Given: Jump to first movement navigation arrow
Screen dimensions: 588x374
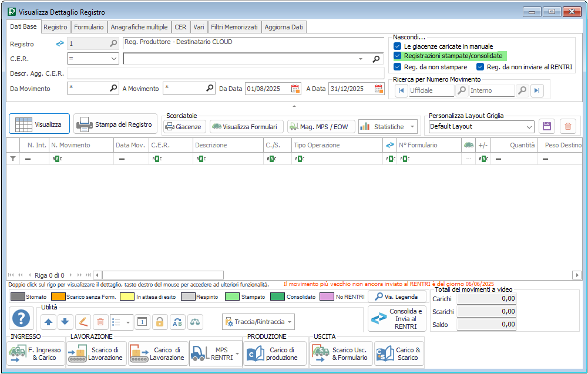Looking at the screenshot, I should tap(401, 90).
